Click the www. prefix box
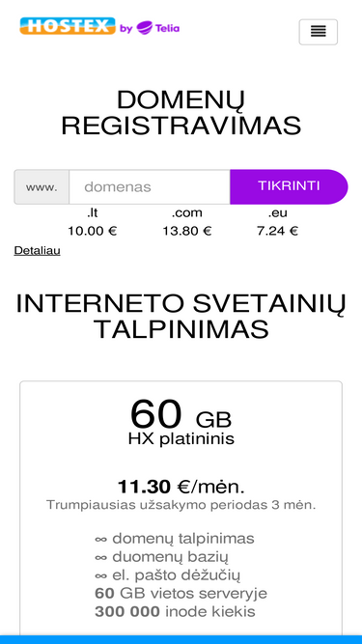The width and height of the screenshot is (362, 644). coord(42,187)
